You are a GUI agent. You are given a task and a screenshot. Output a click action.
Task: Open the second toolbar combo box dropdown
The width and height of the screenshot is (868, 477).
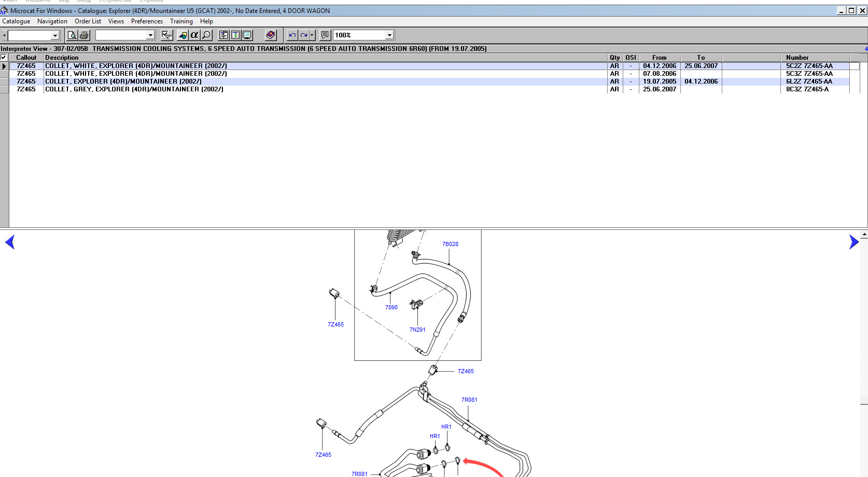tap(151, 35)
